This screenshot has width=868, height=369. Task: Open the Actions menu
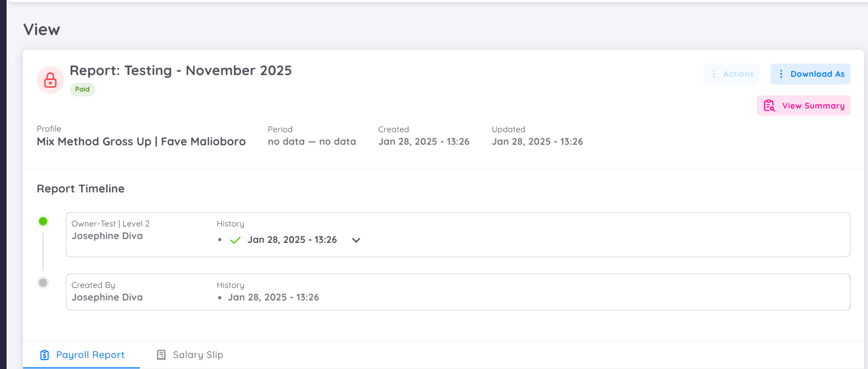pyautogui.click(x=731, y=73)
